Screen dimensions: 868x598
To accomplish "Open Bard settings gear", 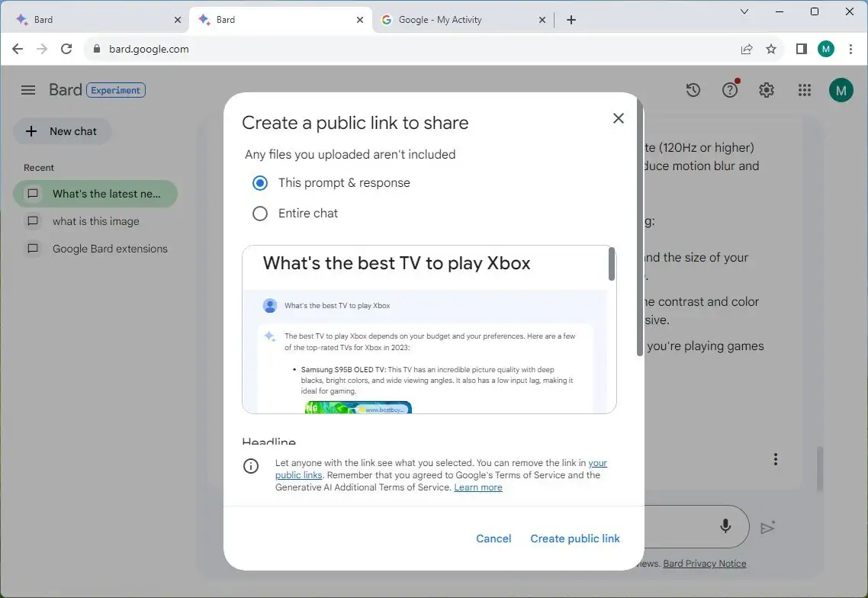I will [x=766, y=89].
